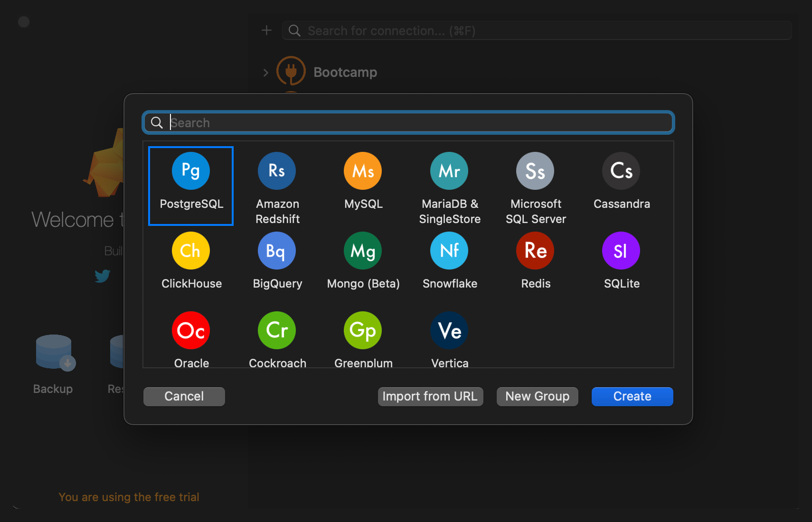Select MariaDB & SingleStore icon

pyautogui.click(x=449, y=171)
